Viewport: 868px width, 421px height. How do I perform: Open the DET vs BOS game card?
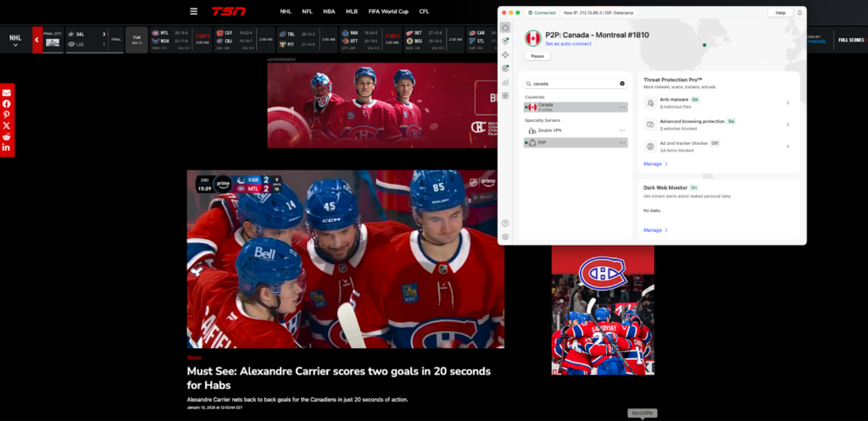click(433, 40)
